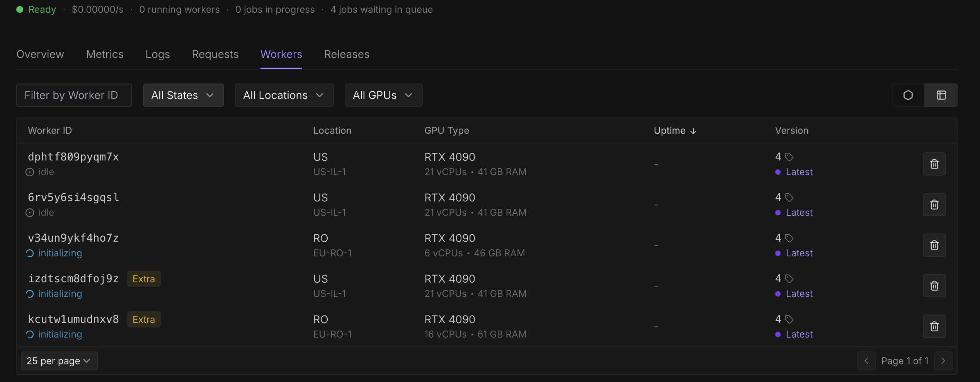Image resolution: width=980 pixels, height=382 pixels.
Task: Go to next page of workers
Action: pos(943,361)
